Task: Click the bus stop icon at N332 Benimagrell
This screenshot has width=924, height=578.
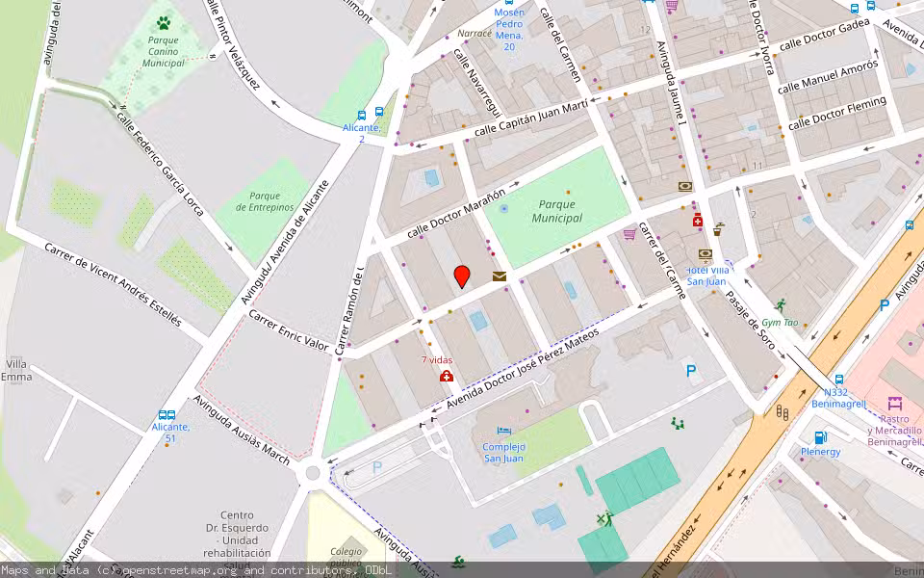Action: tap(838, 380)
